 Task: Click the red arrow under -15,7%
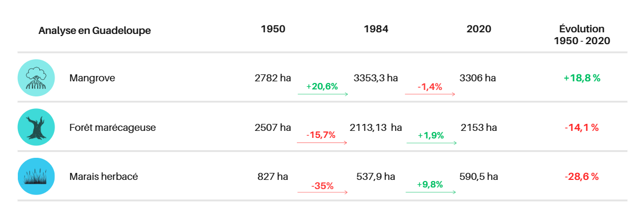tap(322, 143)
